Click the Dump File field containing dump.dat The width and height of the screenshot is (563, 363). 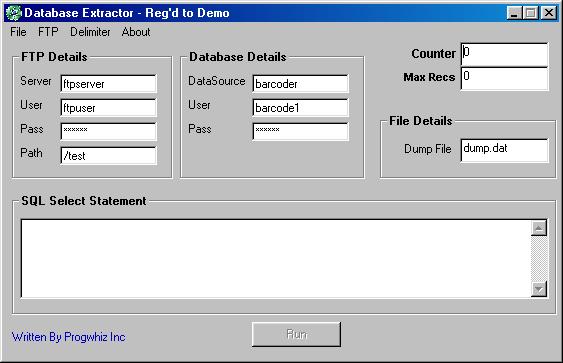504,150
